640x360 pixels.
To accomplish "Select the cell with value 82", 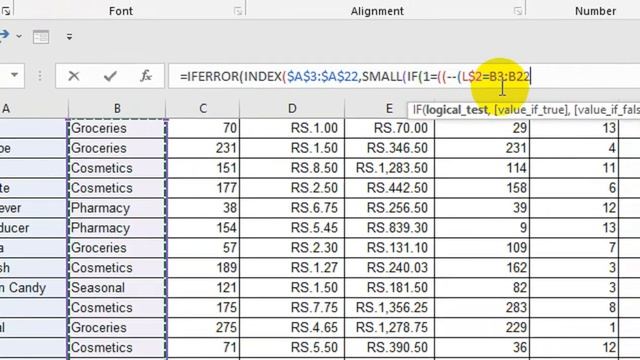I will tap(482, 288).
